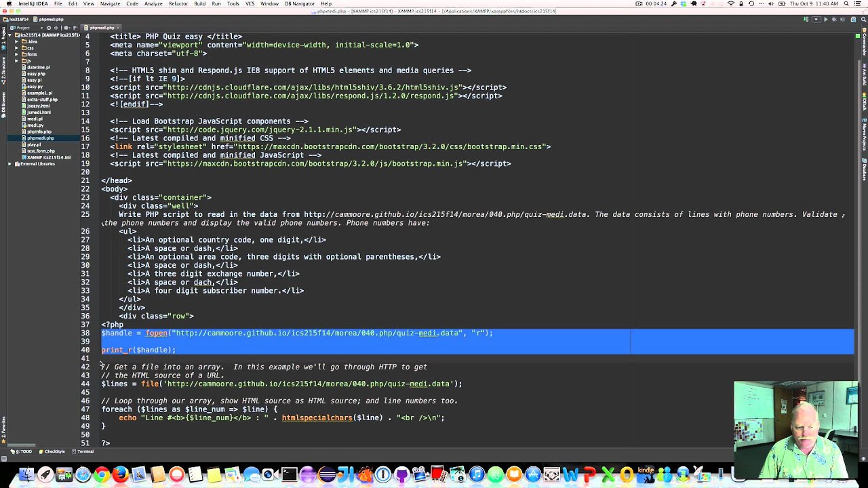Open IntelliJ IDEA from the dock
868x488 pixels.
(x=346, y=474)
